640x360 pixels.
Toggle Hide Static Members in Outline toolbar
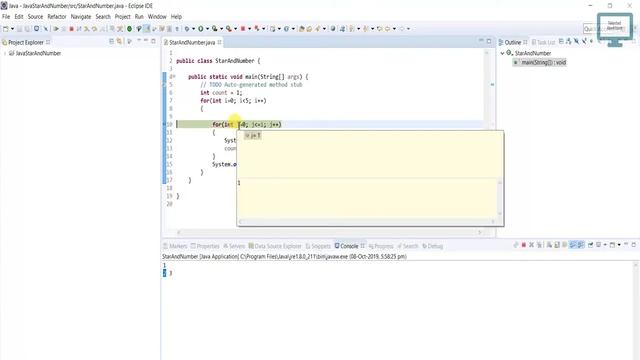point(584,41)
